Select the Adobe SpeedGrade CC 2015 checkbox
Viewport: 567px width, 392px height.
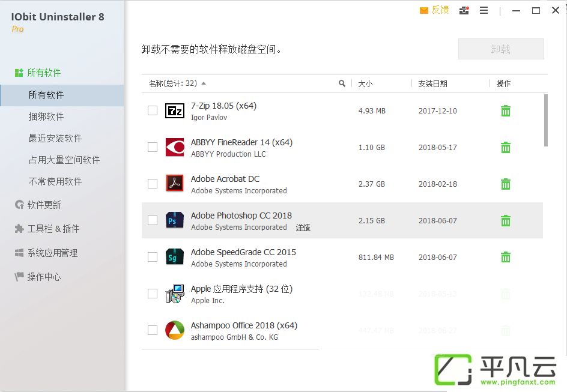point(153,257)
